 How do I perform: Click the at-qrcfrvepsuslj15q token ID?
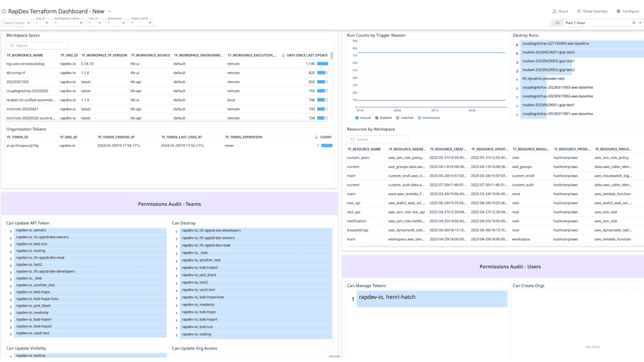tap(22, 145)
